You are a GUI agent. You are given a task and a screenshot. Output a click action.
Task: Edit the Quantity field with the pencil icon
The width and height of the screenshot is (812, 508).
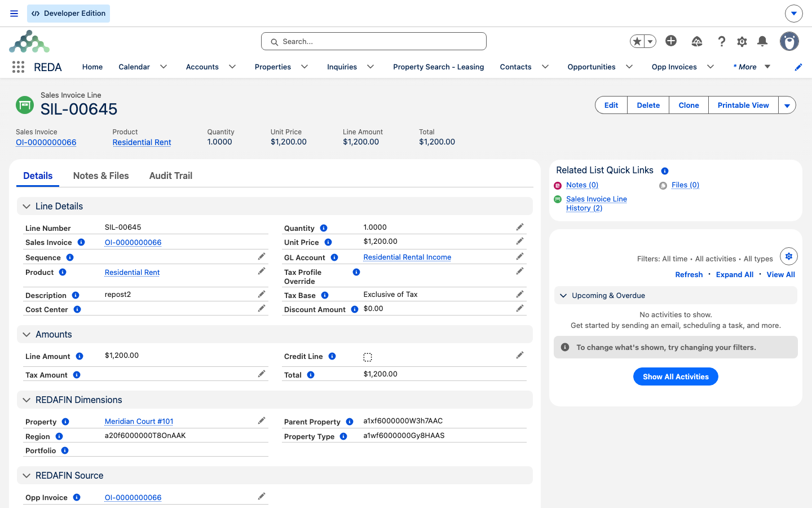[x=520, y=227]
